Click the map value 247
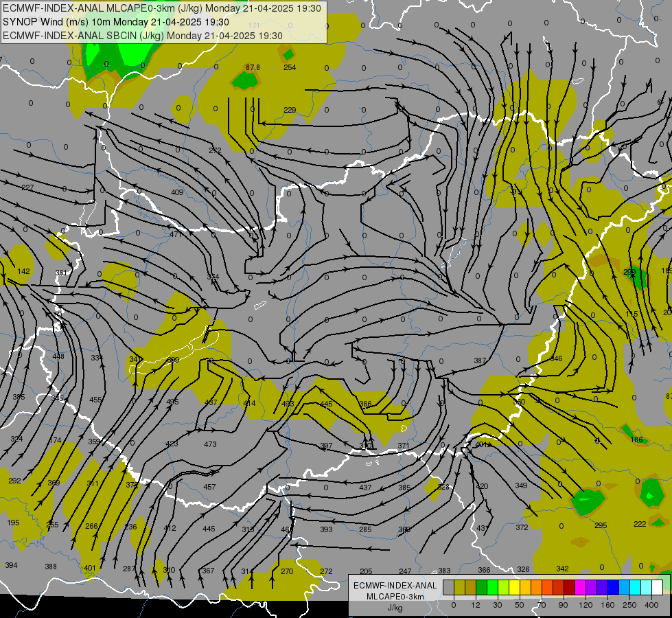The image size is (672, 618). pyautogui.click(x=405, y=571)
